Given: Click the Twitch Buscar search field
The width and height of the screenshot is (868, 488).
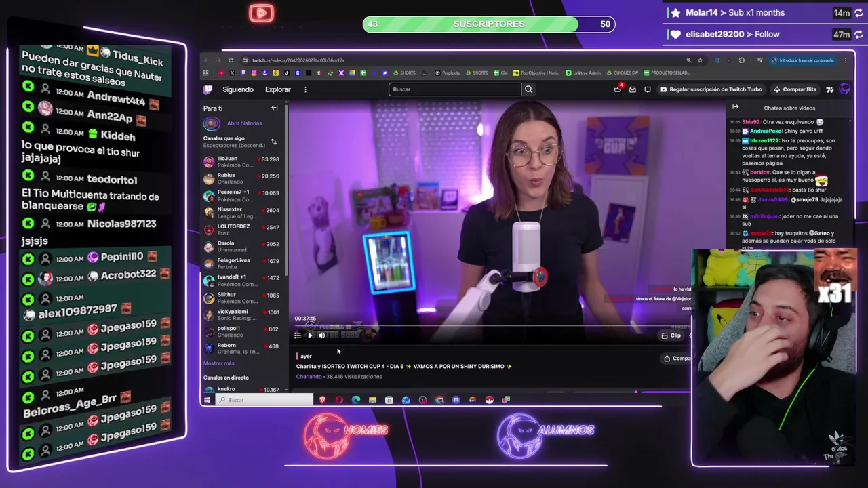Looking at the screenshot, I should pyautogui.click(x=455, y=89).
